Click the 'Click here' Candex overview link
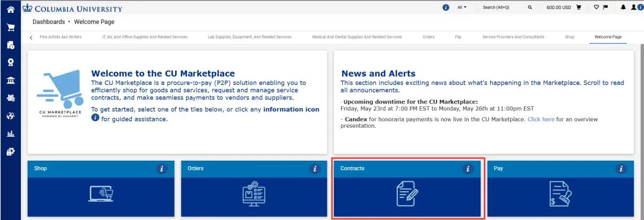This screenshot has width=644, height=220. point(541,119)
